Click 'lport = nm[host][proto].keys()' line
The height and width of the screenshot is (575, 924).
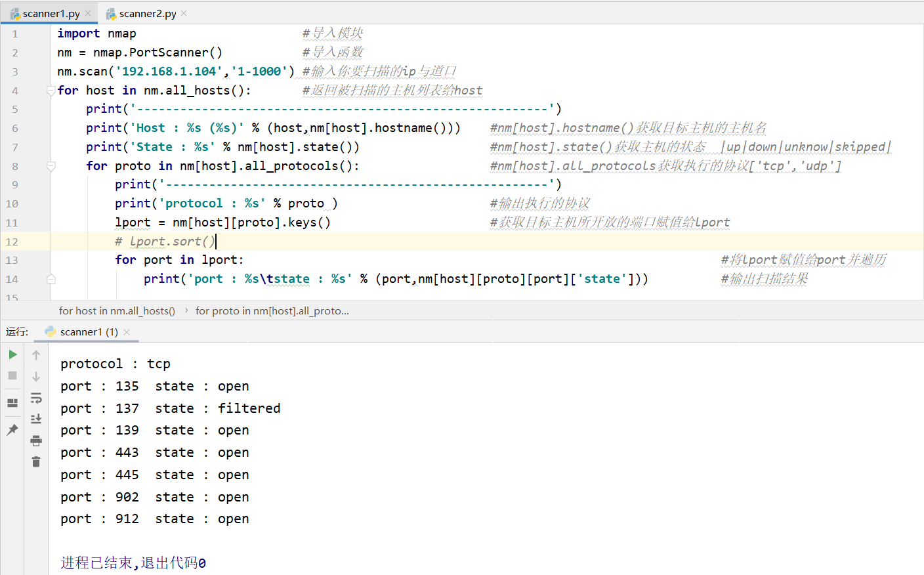(x=223, y=223)
